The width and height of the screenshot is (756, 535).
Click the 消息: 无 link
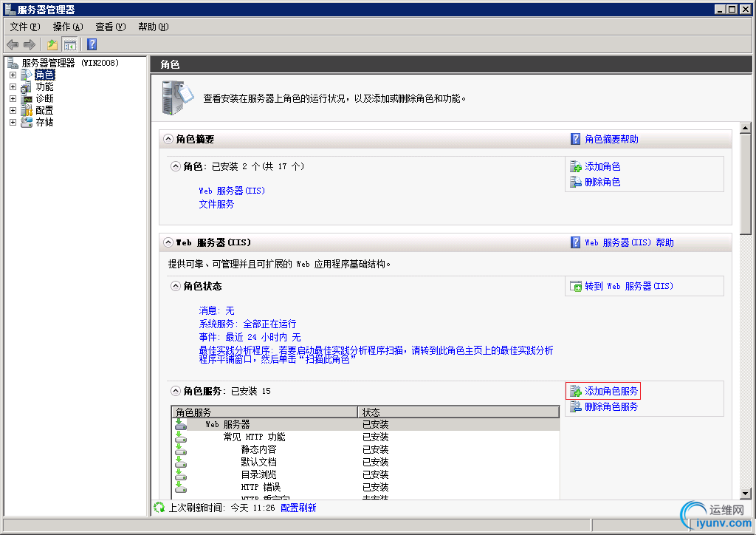216,310
